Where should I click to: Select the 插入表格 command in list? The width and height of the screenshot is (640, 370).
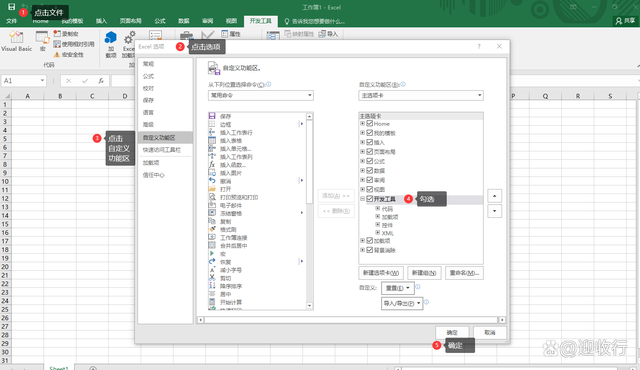[231, 141]
